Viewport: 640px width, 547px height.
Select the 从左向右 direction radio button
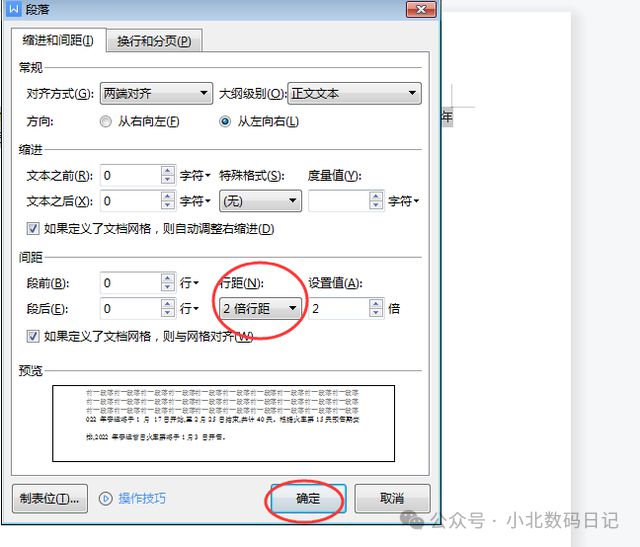(225, 122)
